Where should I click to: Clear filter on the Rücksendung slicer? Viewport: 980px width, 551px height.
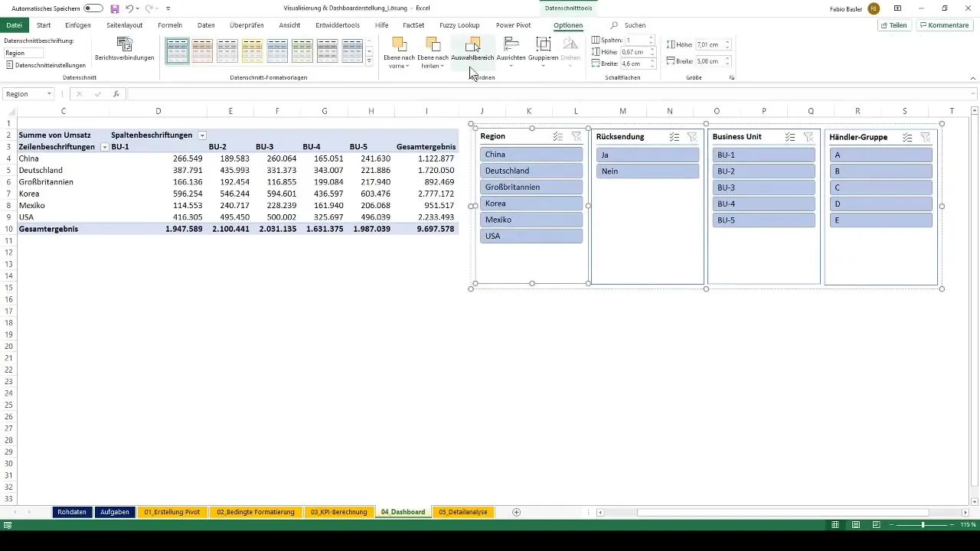(x=692, y=137)
